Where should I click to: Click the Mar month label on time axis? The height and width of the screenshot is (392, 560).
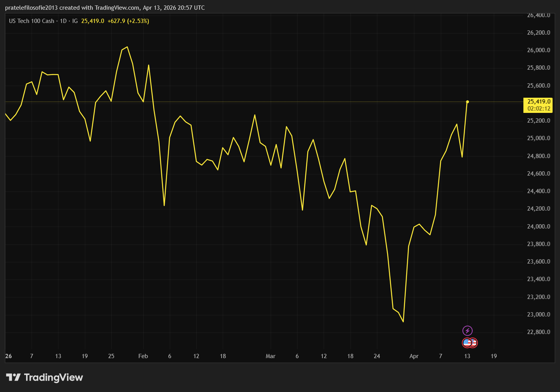click(x=271, y=356)
